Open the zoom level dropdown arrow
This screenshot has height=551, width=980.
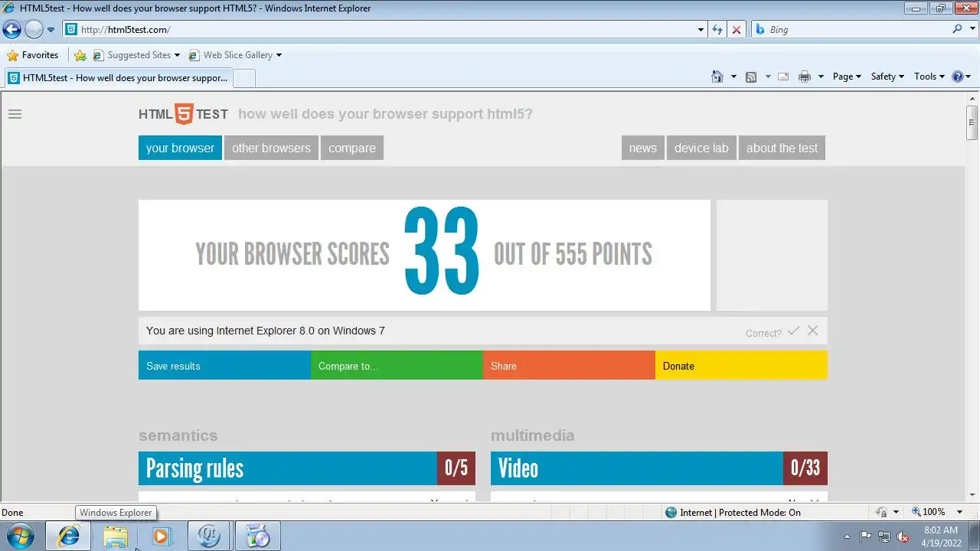[959, 512]
